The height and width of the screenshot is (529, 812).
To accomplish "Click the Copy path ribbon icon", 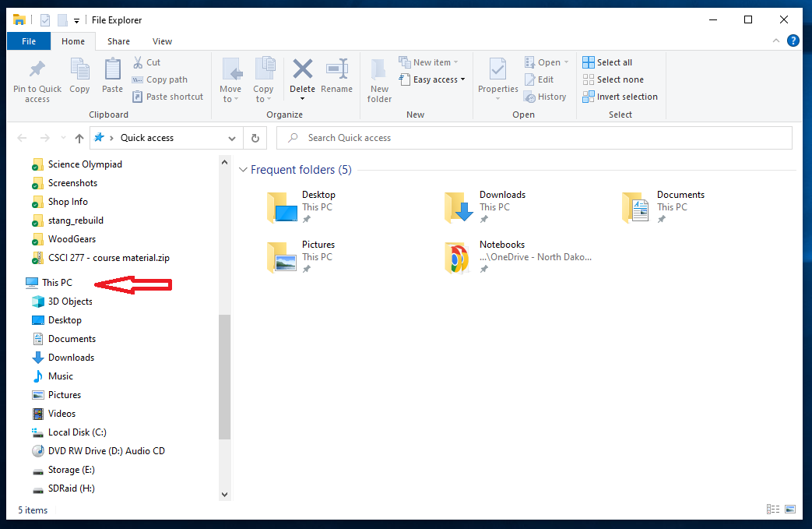I will (x=138, y=79).
